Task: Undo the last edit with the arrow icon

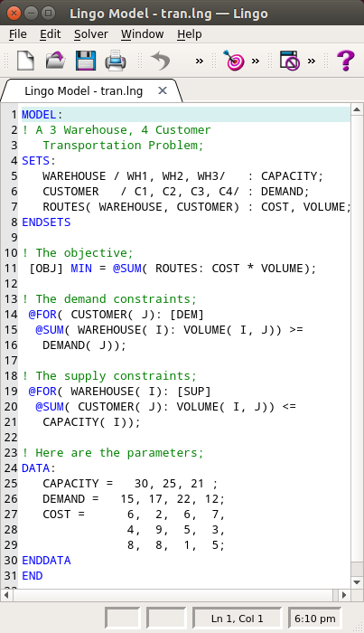Action: (161, 61)
